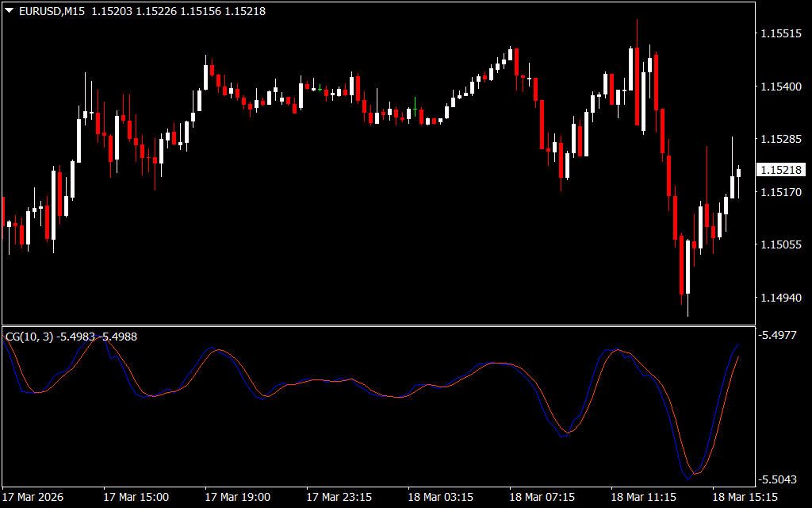
Task: Click the 17 Mar 23:15 time label
Action: [339, 497]
